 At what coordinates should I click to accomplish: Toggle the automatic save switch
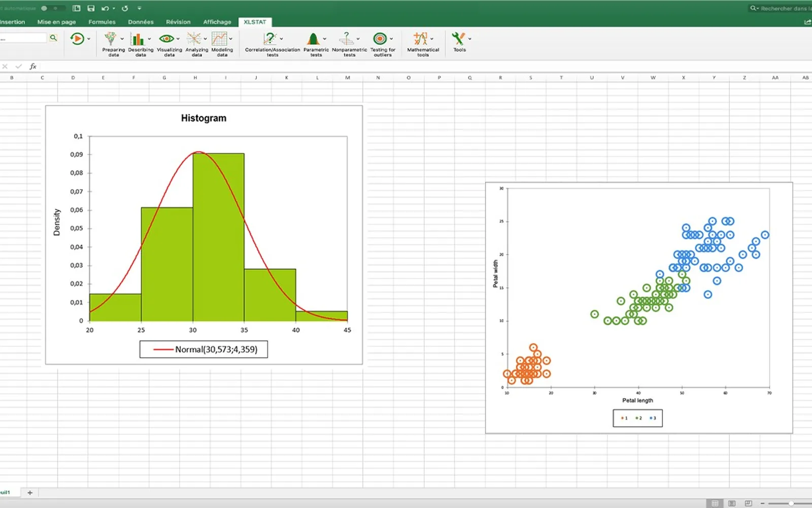53,8
